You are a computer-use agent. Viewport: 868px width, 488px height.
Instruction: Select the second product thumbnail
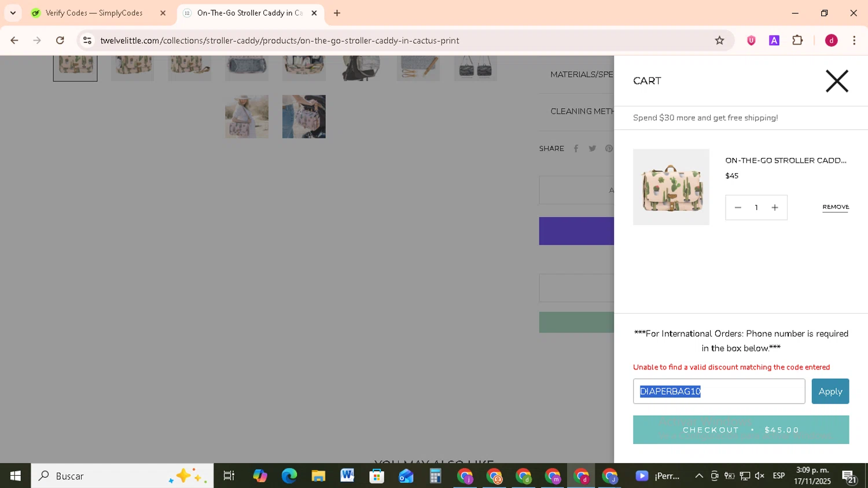(132, 68)
